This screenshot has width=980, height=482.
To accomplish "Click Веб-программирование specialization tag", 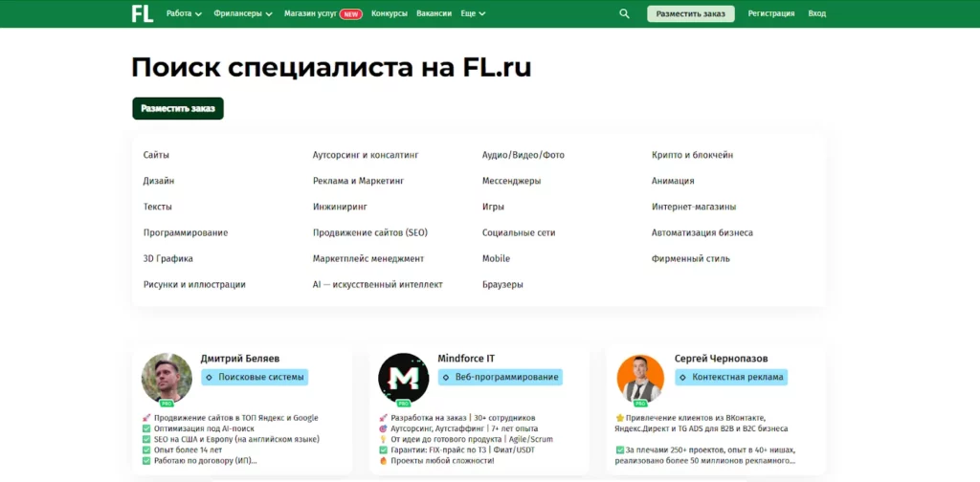I will (500, 377).
